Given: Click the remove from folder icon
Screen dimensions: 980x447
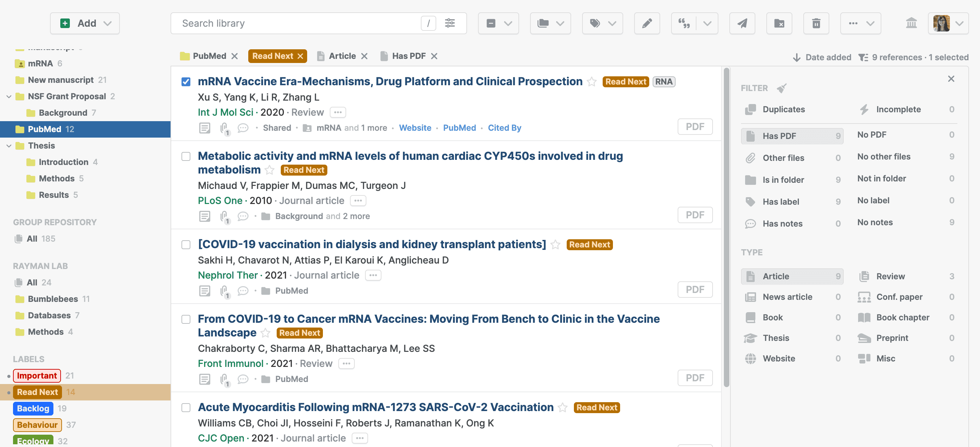Looking at the screenshot, I should pos(779,24).
